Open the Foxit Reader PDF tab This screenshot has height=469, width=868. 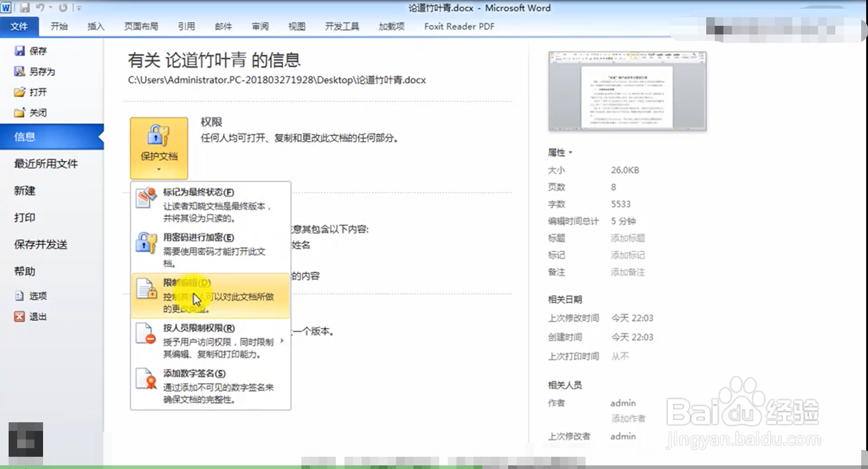click(x=459, y=26)
